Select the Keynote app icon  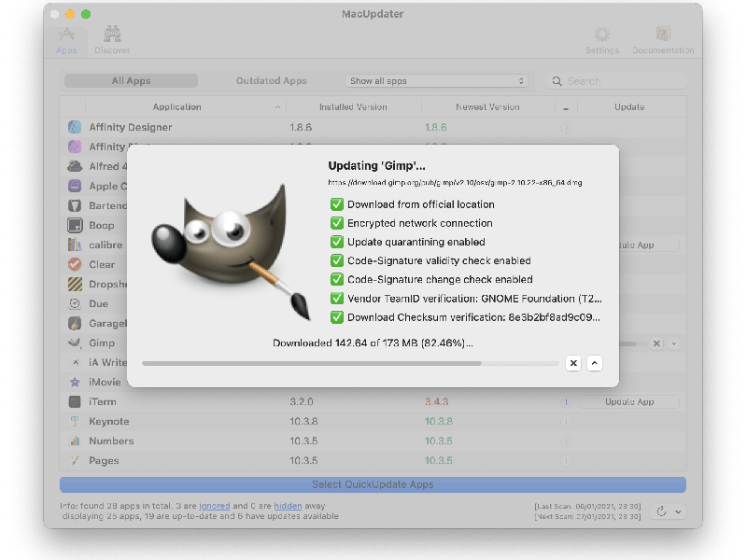(x=75, y=422)
